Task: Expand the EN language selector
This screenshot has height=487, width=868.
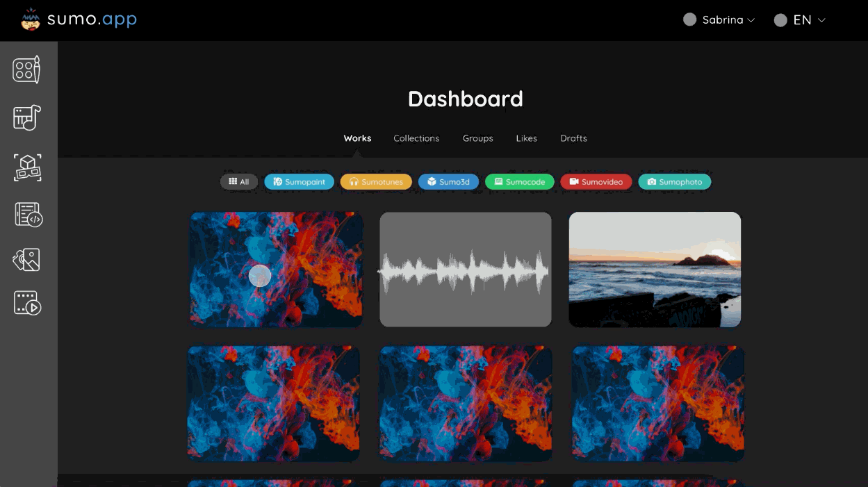Action: [800, 20]
